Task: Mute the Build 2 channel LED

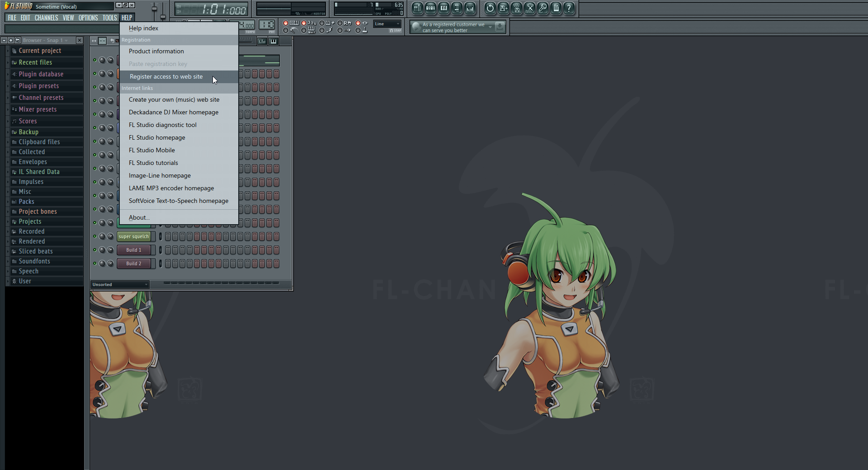Action: click(x=95, y=263)
